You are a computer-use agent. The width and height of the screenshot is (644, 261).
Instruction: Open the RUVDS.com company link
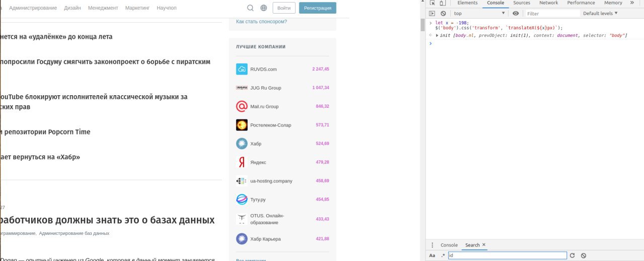point(264,70)
